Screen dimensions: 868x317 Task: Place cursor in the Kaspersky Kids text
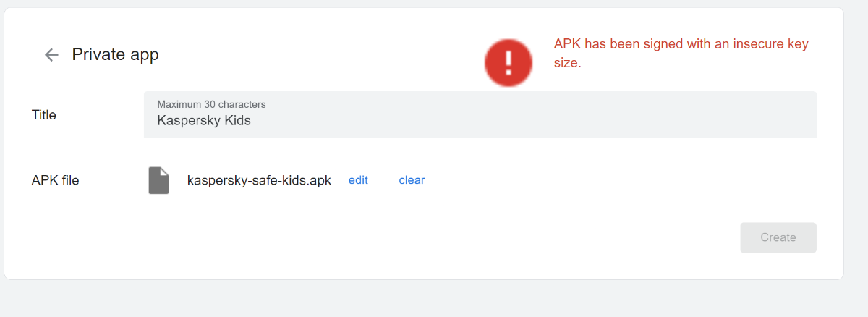click(x=204, y=121)
